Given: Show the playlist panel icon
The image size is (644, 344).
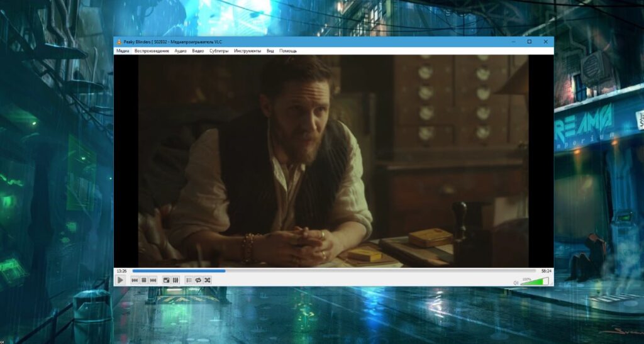Looking at the screenshot, I should tap(189, 280).
